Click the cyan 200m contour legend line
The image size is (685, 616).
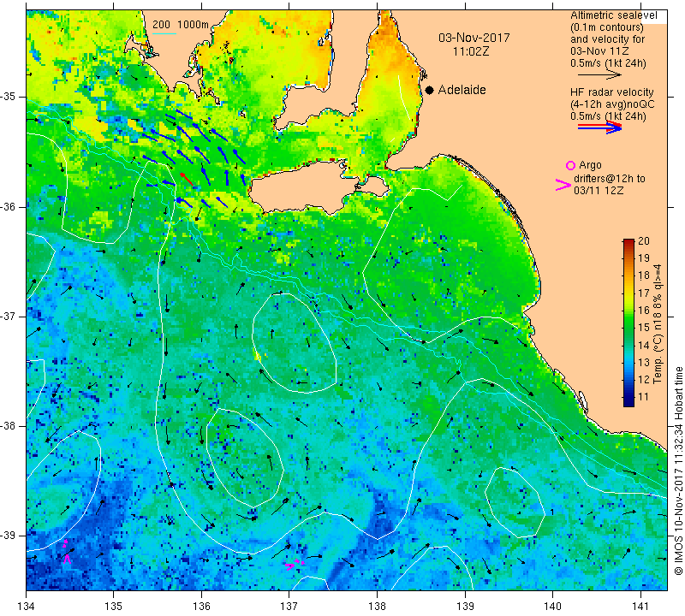(x=164, y=33)
